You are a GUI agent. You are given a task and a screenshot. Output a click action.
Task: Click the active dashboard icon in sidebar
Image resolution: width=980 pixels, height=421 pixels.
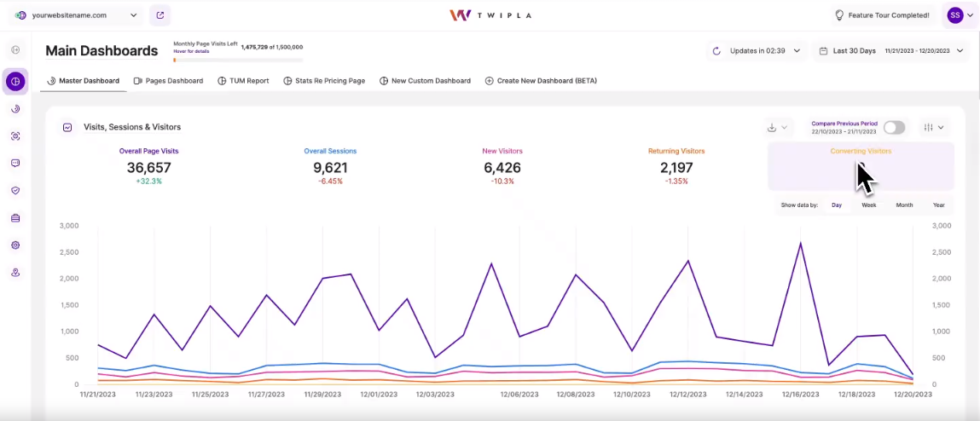(15, 82)
